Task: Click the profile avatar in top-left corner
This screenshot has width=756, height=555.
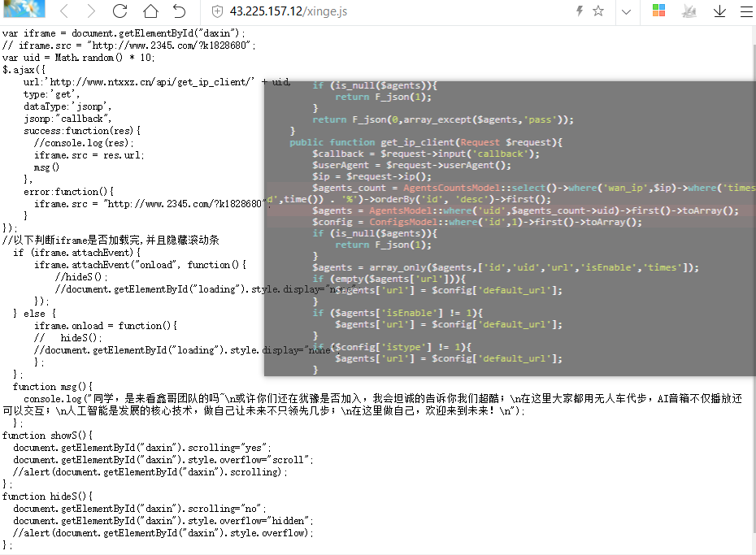Action: click(x=23, y=10)
